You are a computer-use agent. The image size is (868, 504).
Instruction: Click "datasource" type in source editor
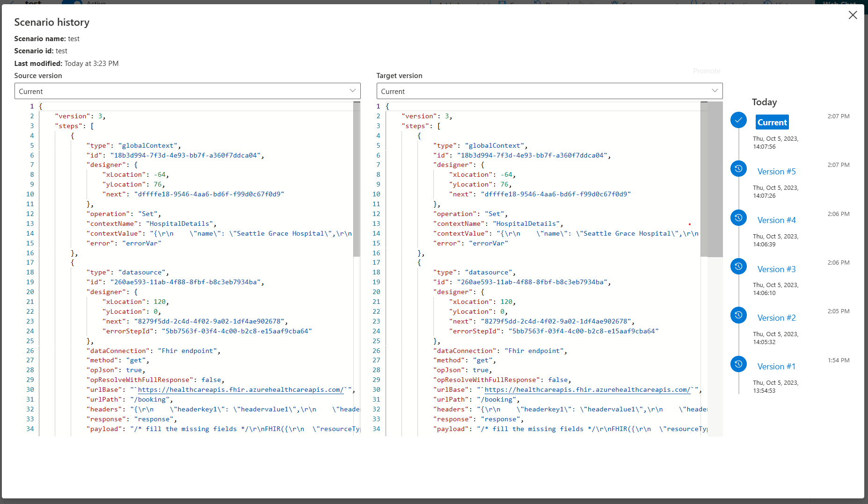[142, 272]
